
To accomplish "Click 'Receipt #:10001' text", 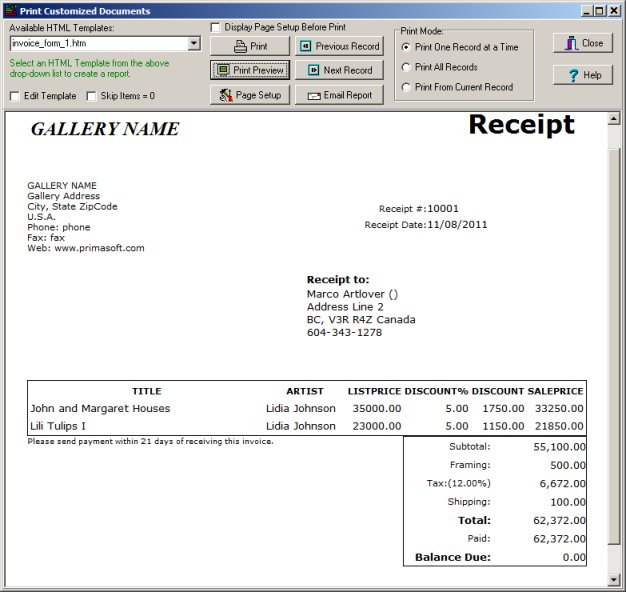I will 418,208.
